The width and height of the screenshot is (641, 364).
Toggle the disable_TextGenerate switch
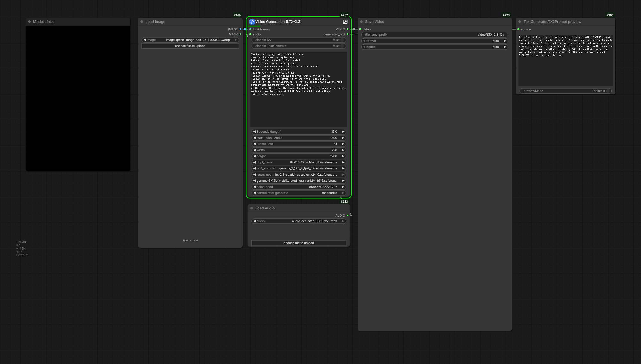point(342,46)
